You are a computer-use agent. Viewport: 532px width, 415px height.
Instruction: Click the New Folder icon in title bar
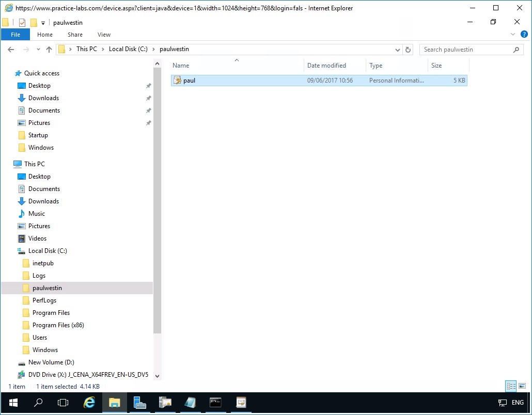click(x=34, y=23)
